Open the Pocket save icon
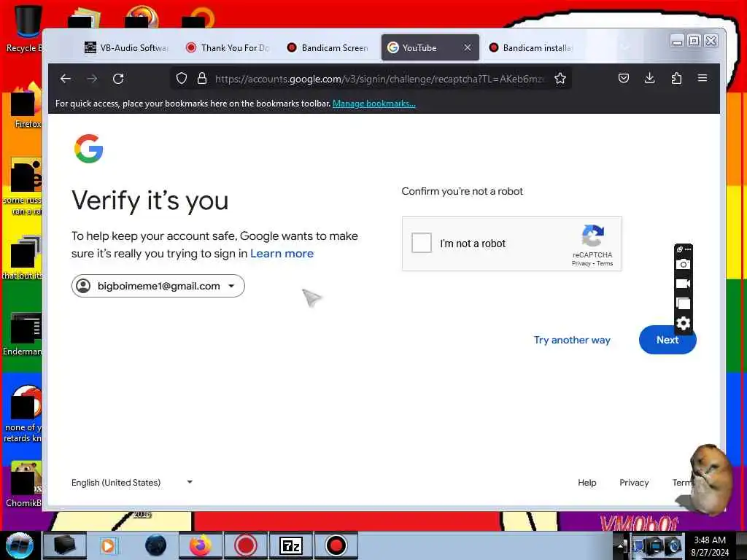Viewport: 747px width, 560px height. point(623,78)
